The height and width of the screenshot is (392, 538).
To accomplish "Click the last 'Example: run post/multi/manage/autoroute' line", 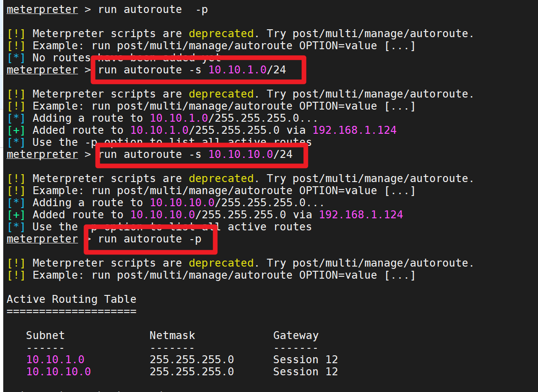I will click(x=211, y=275).
